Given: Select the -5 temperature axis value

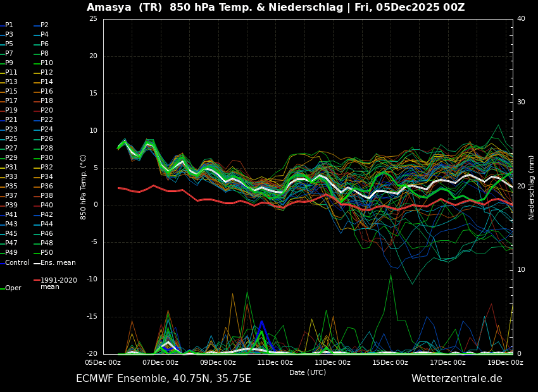Looking at the screenshot, I should coord(94,243).
